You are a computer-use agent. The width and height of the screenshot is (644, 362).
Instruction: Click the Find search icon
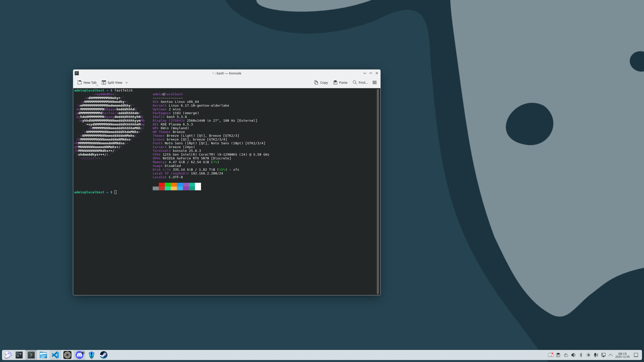pos(355,82)
